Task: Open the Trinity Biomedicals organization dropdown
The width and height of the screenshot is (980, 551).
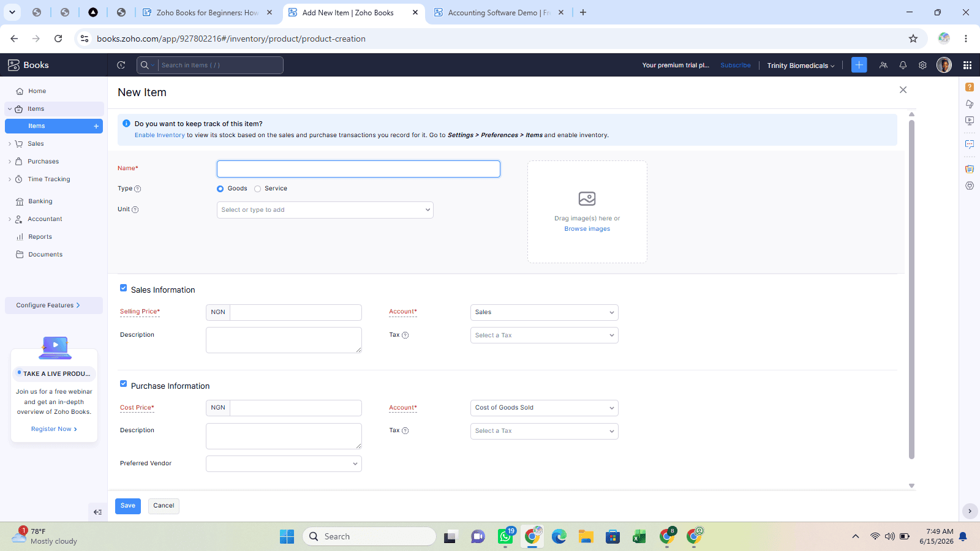Action: coord(801,66)
